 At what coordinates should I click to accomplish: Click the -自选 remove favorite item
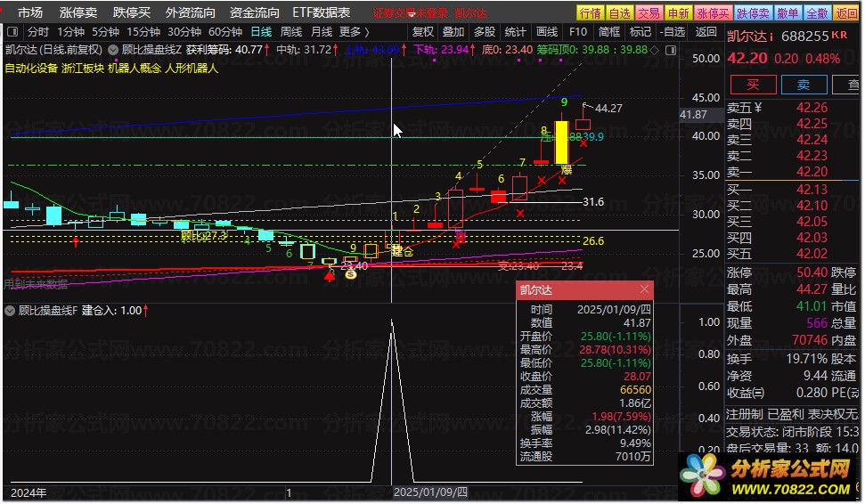tap(673, 32)
